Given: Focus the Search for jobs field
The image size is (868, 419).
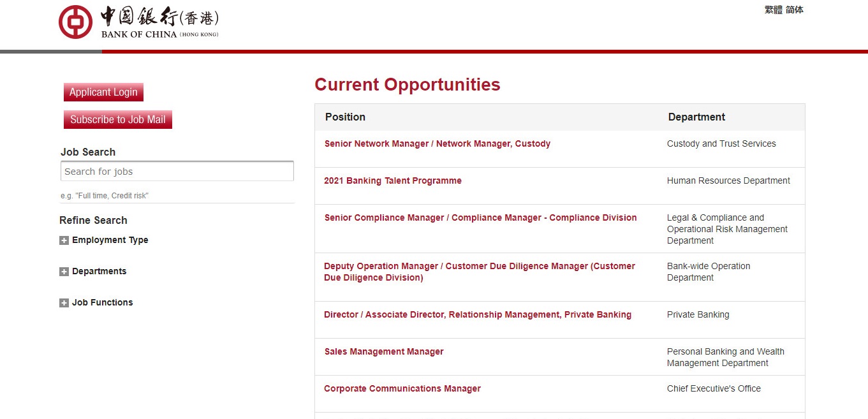Looking at the screenshot, I should (x=177, y=171).
